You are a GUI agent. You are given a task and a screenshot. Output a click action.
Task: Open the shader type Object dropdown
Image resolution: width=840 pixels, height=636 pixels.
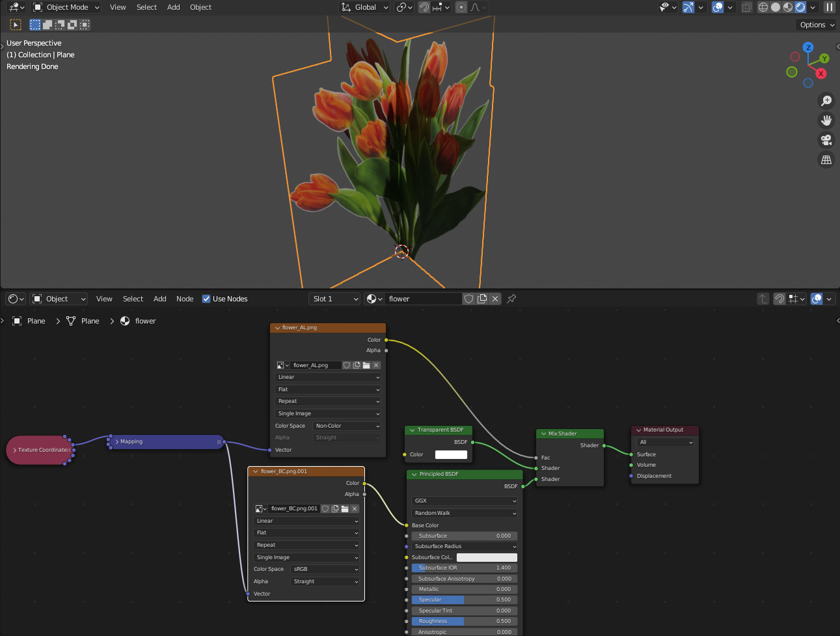point(59,299)
